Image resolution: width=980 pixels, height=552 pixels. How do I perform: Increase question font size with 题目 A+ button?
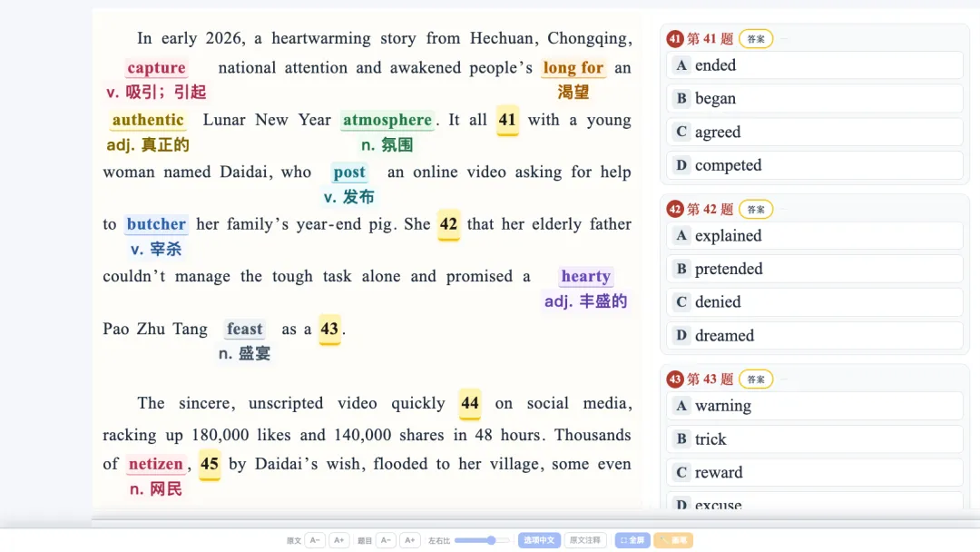(x=409, y=540)
